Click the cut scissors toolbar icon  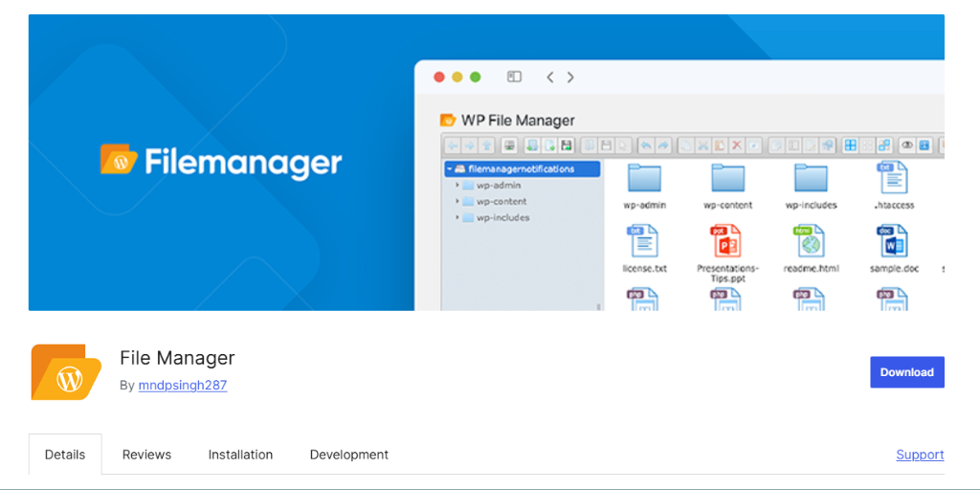pyautogui.click(x=703, y=145)
